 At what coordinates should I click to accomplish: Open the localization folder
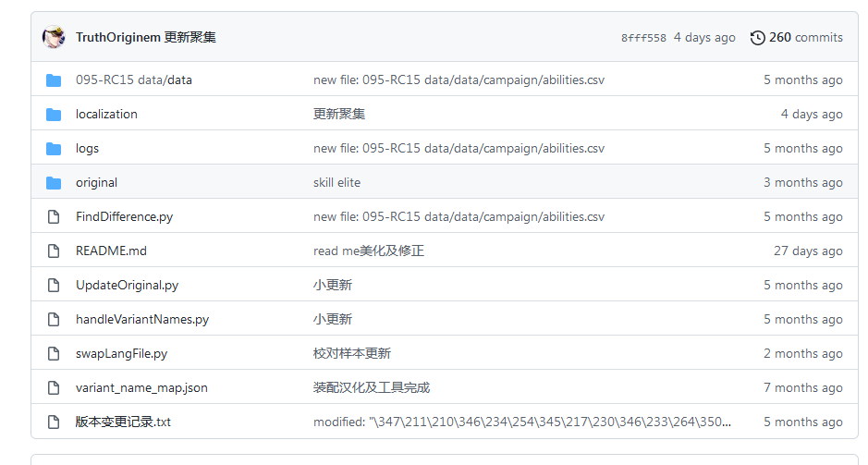point(106,115)
